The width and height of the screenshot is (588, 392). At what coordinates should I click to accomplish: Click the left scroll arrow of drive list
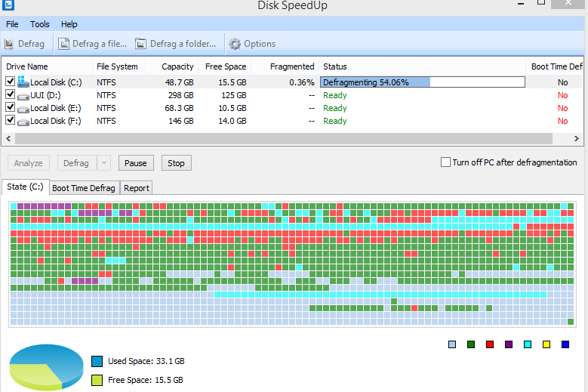click(x=8, y=138)
